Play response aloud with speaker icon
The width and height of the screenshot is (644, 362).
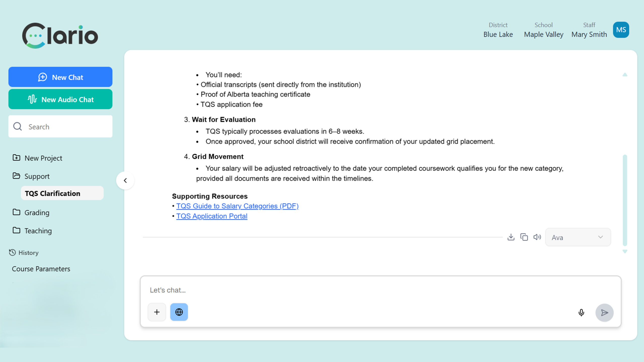[x=537, y=237]
